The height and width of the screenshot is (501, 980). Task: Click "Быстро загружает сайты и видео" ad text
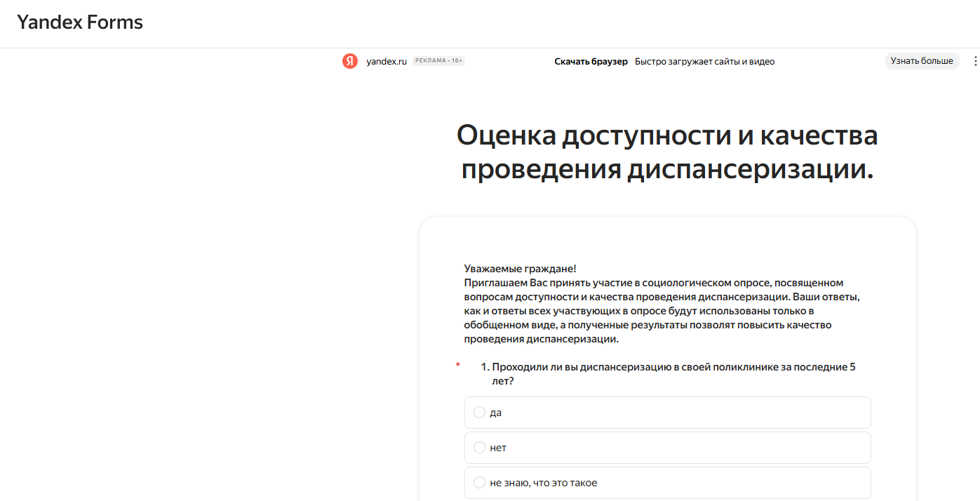pos(705,61)
